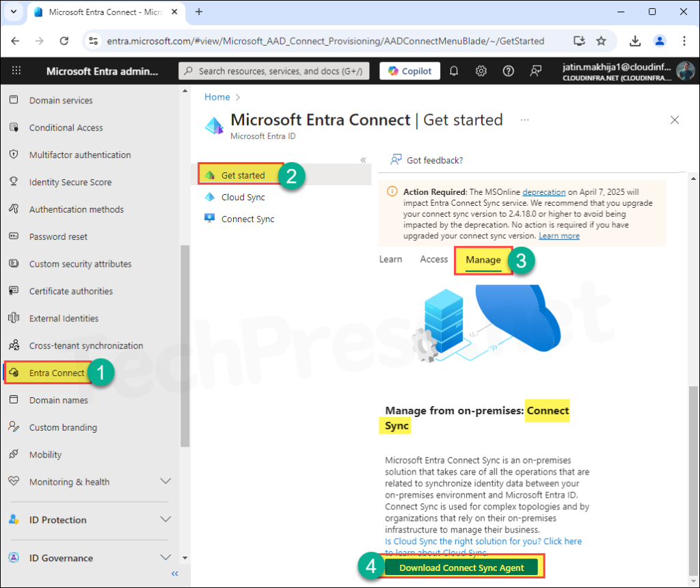Click Microsoft Entra admin center title
This screenshot has height=588, width=700.
[103, 71]
